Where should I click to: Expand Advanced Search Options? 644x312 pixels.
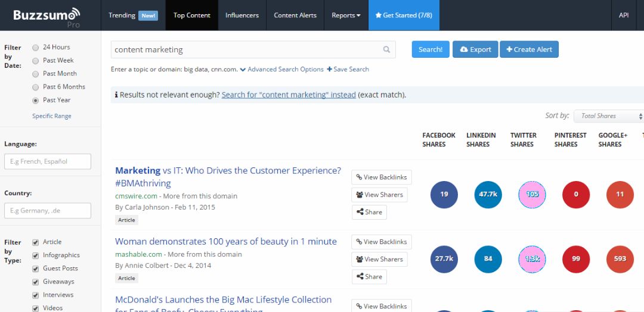pos(281,69)
